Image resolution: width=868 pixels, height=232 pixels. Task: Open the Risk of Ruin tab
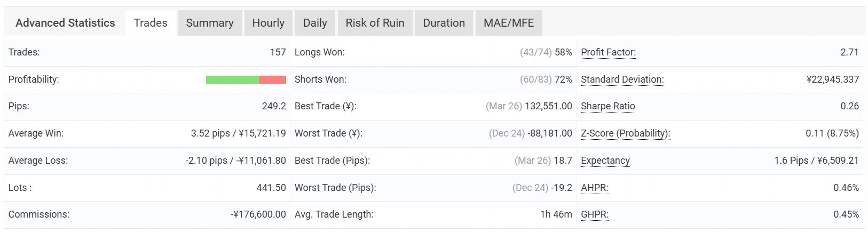click(x=375, y=23)
